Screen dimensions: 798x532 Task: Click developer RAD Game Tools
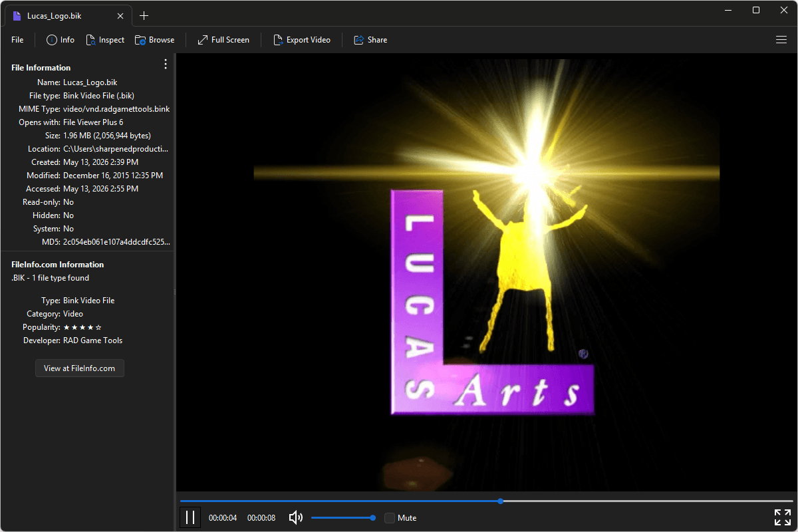93,340
